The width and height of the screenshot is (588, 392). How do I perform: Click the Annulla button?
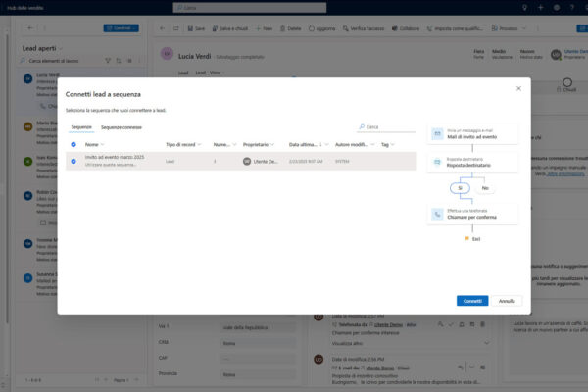[507, 301]
